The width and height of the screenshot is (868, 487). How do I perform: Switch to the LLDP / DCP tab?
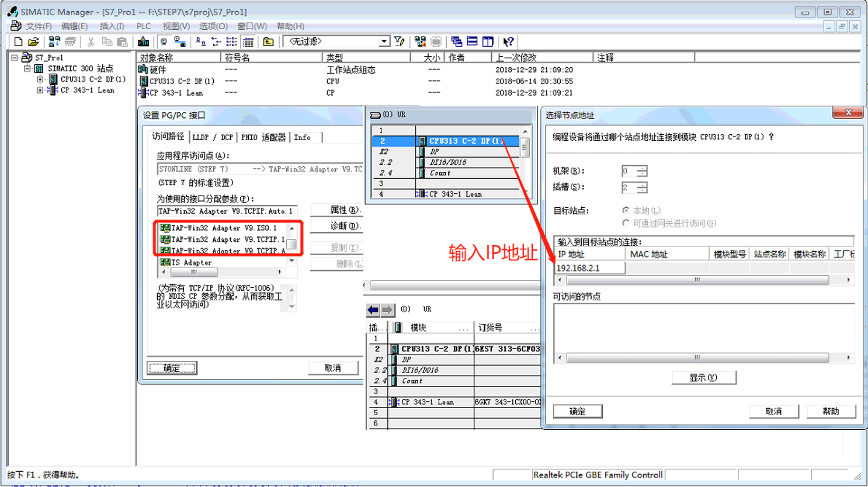tap(213, 137)
